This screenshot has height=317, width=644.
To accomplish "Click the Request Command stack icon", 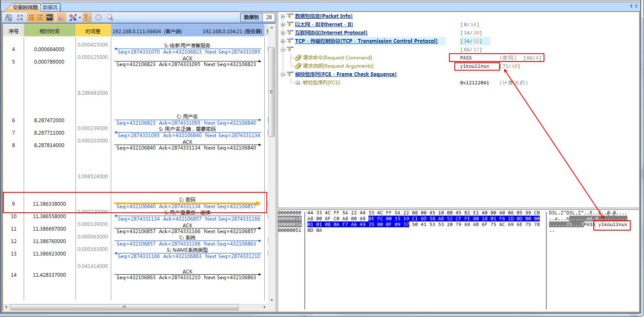I will click(298, 58).
